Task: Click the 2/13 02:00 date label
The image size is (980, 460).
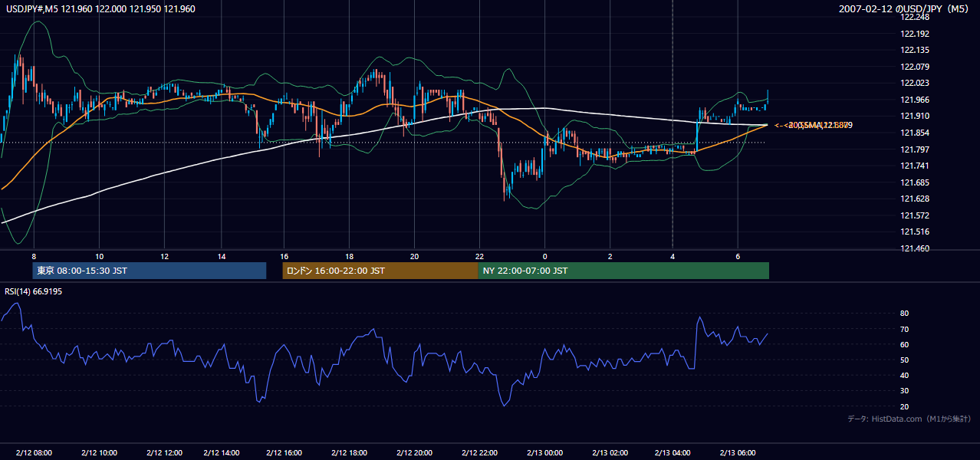Action: pyautogui.click(x=610, y=452)
